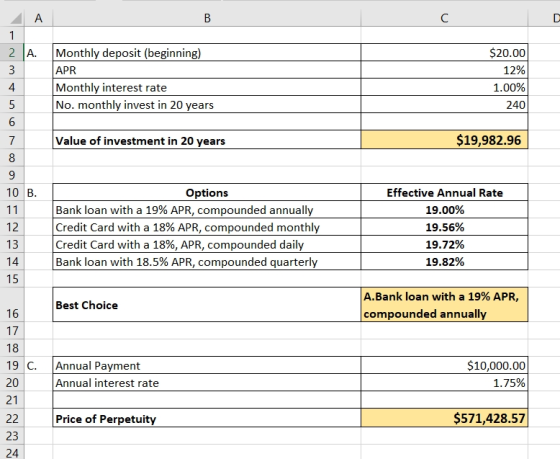Select 'Credit Card ... compounded monthly' cell

pyautogui.click(x=207, y=227)
